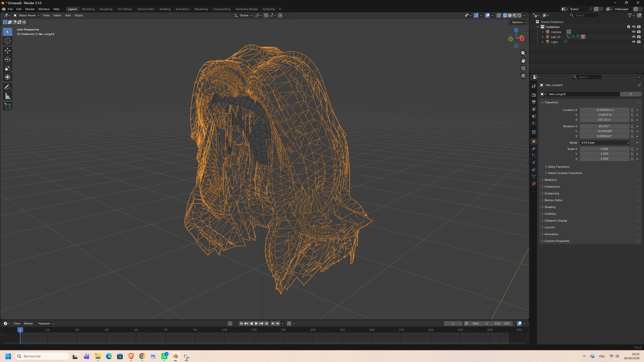Open Blender from the Windows taskbar
Viewport: 644px width, 362px height.
(175, 356)
